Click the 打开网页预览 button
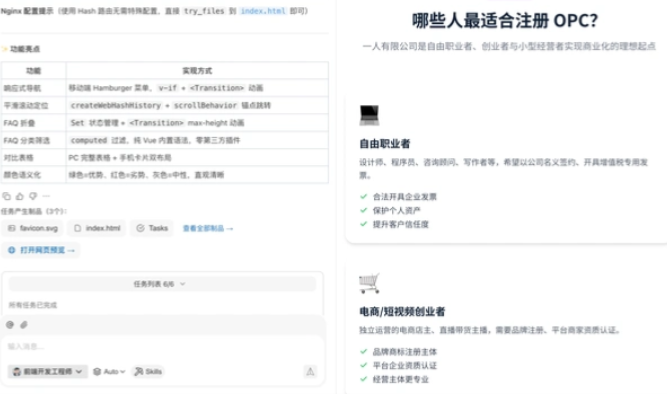The image size is (667, 394). [41, 250]
